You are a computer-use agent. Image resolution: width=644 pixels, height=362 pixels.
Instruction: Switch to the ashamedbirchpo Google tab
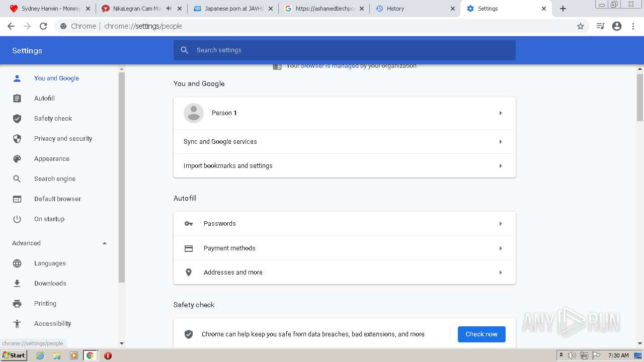325,9
